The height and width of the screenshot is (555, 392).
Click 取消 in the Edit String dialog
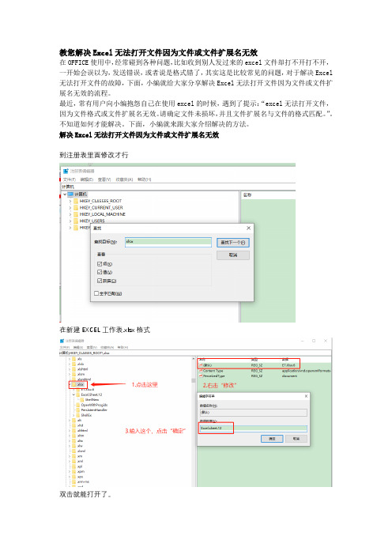tap(296, 439)
